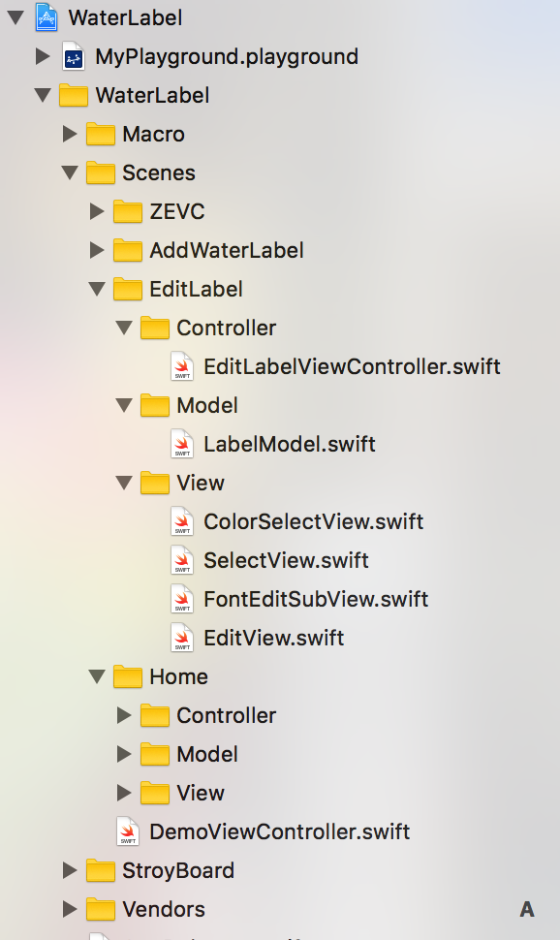Select the MyPlayground.playground file icon

(74, 56)
